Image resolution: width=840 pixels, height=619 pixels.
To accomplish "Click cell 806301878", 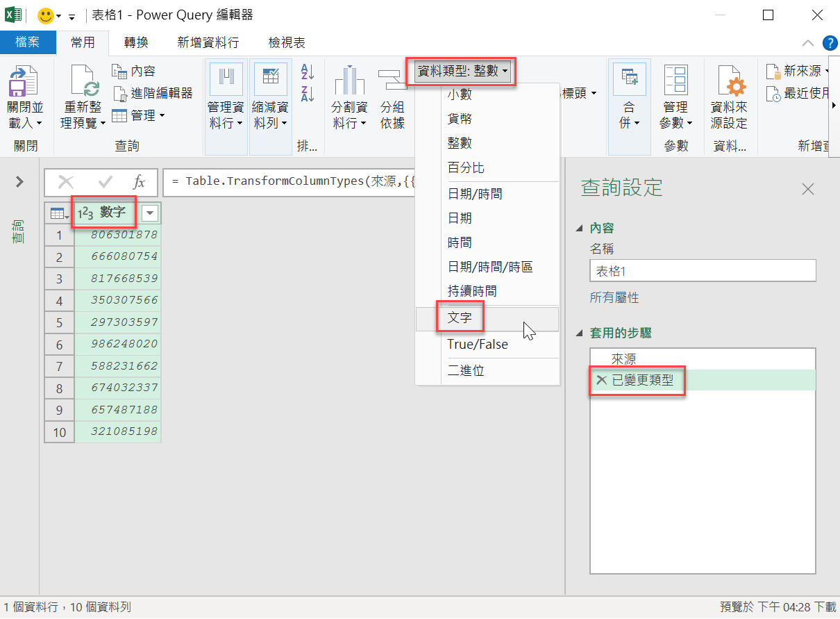I will 118,235.
